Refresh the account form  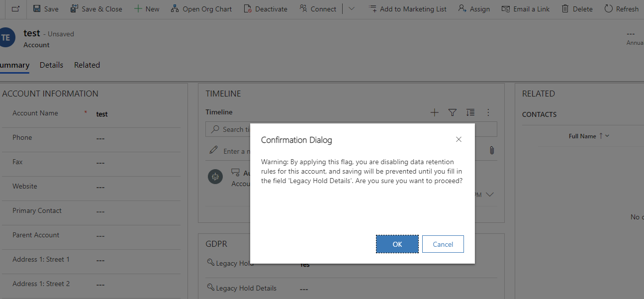[621, 9]
